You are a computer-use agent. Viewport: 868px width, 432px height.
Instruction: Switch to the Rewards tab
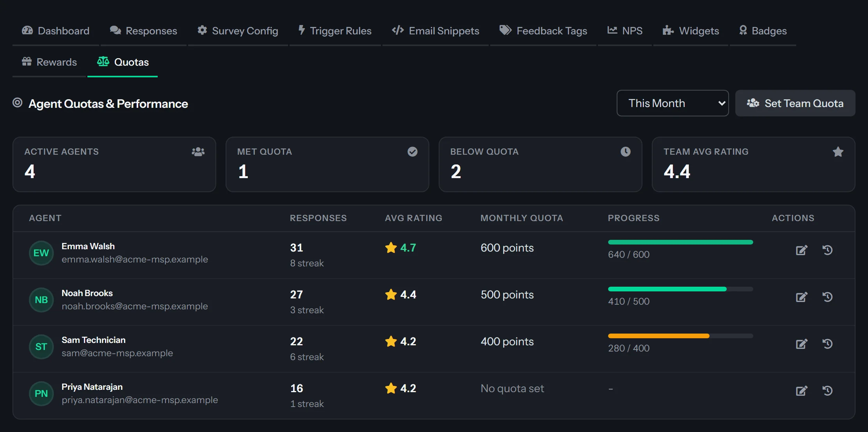click(49, 62)
